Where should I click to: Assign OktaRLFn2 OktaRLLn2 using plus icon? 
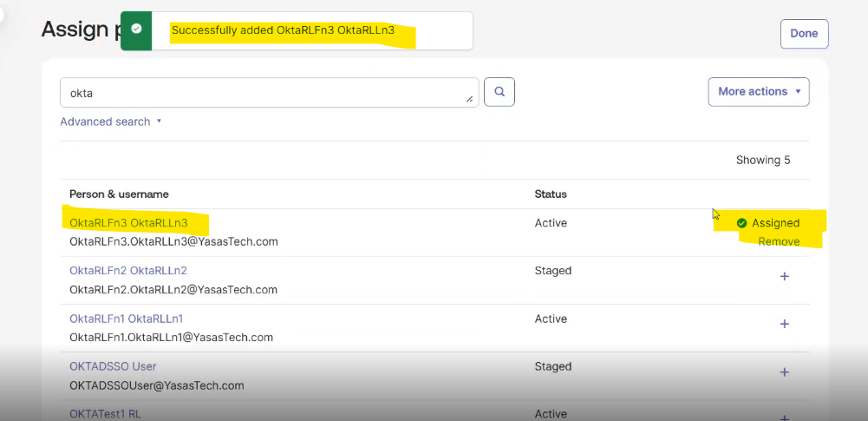point(785,276)
